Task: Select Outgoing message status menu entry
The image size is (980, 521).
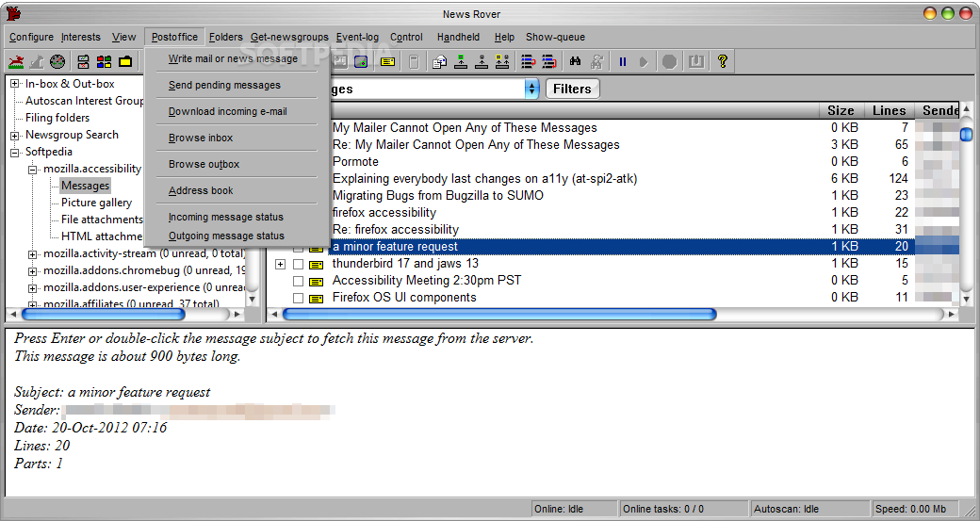Action: (226, 236)
